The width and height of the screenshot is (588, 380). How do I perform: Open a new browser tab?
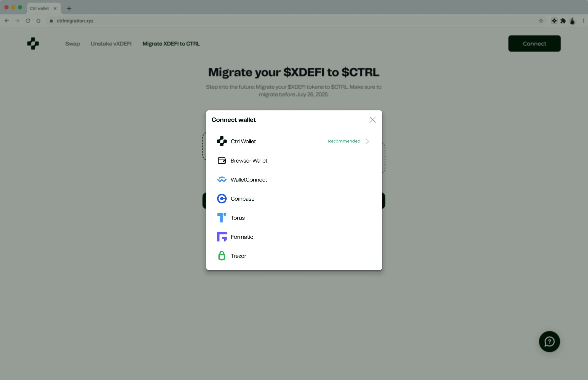coord(69,8)
